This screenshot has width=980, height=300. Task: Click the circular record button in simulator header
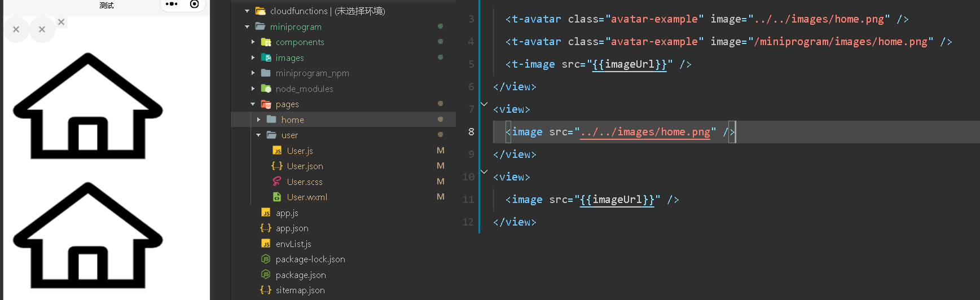(x=194, y=4)
